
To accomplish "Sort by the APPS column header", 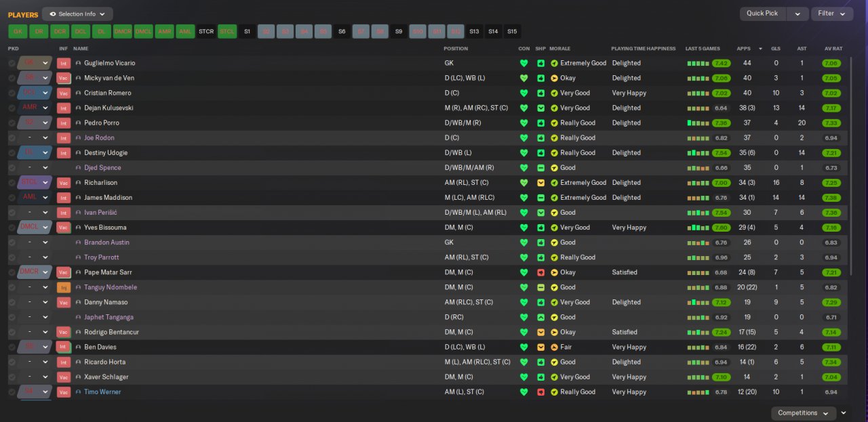I will point(745,49).
